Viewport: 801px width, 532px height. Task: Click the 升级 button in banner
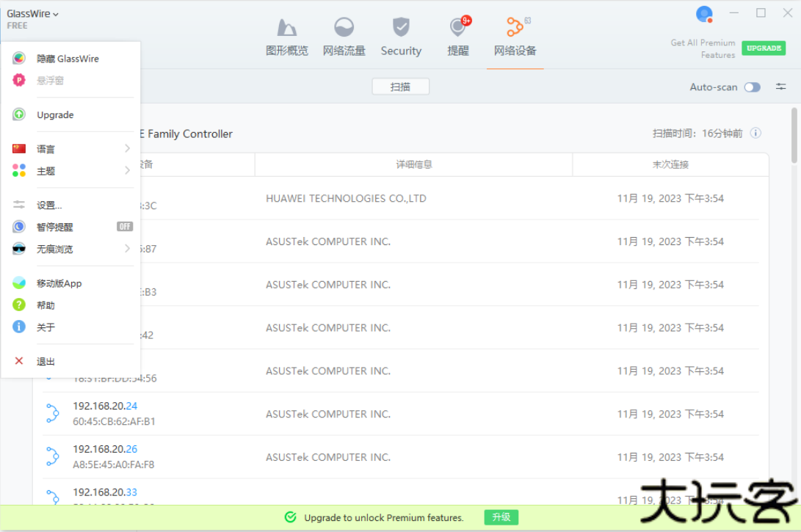[x=501, y=517]
